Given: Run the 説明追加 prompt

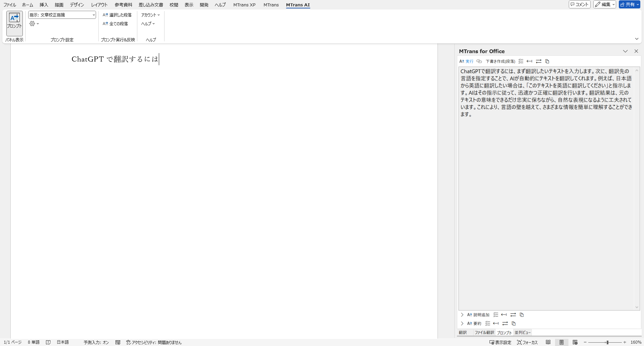Looking at the screenshot, I should pos(478,315).
